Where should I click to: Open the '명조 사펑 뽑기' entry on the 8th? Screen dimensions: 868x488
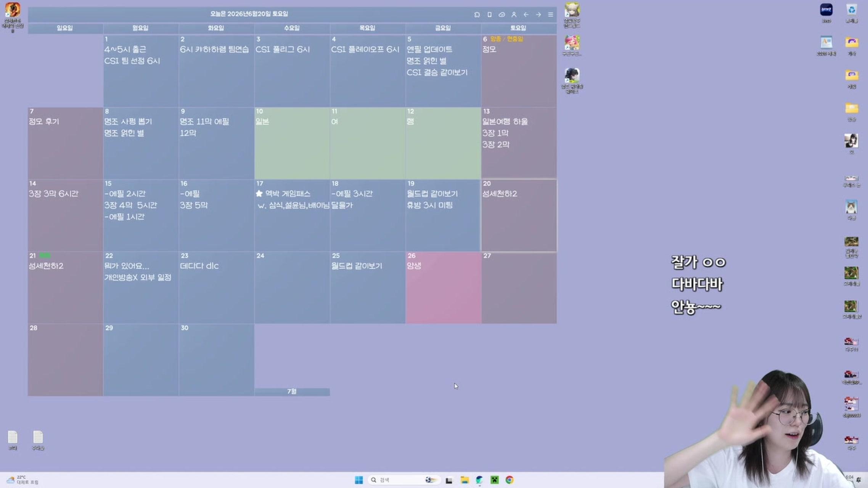(x=128, y=121)
